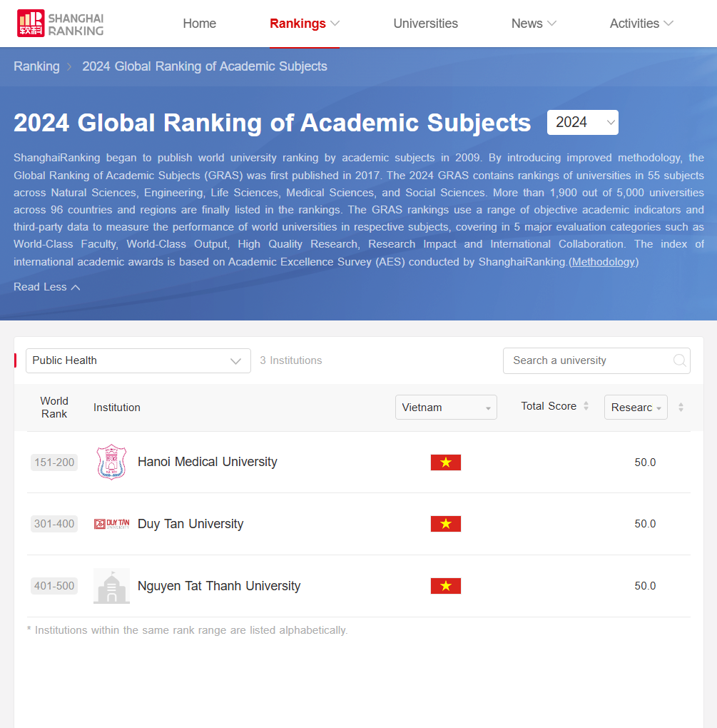Click Vietnam flag in Nguyen Tat Thanh row
717x728 pixels.
point(445,586)
